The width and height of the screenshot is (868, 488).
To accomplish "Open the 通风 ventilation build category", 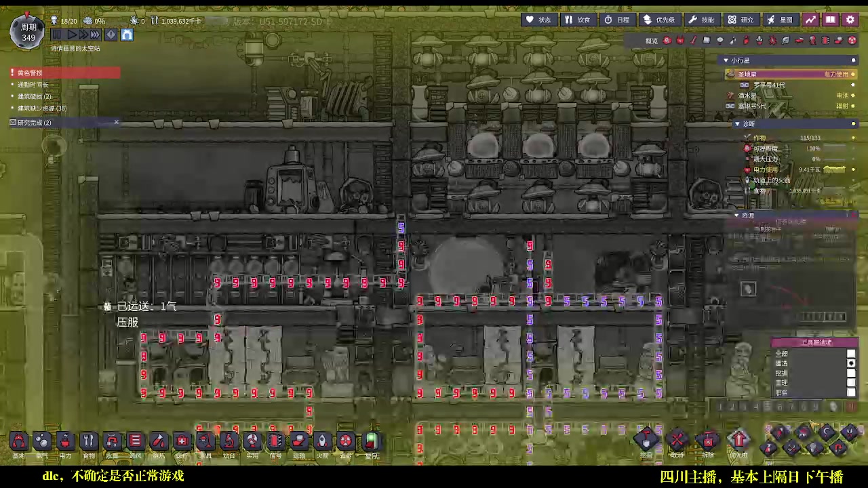I will tap(136, 441).
